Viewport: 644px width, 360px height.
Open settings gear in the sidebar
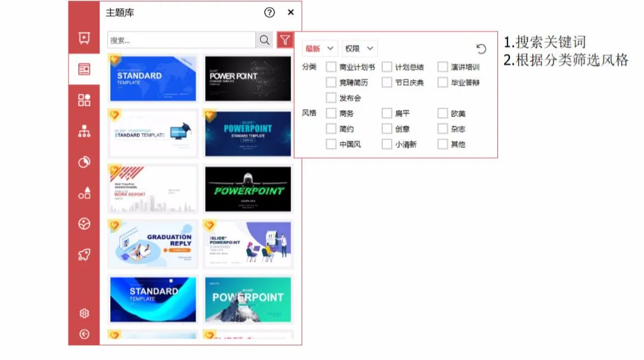84,313
